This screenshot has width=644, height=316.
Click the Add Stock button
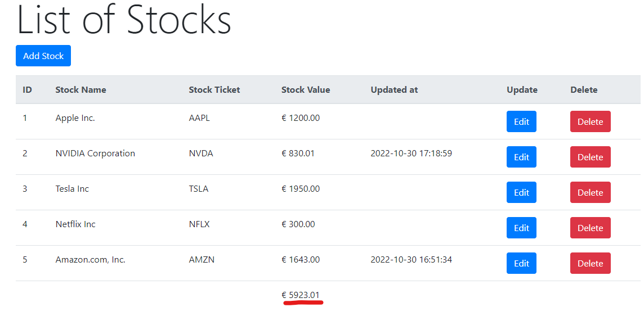[43, 56]
